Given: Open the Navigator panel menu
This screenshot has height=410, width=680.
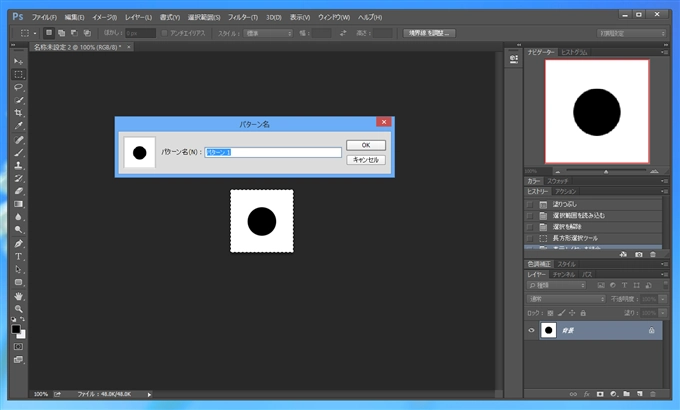Looking at the screenshot, I should 664,52.
